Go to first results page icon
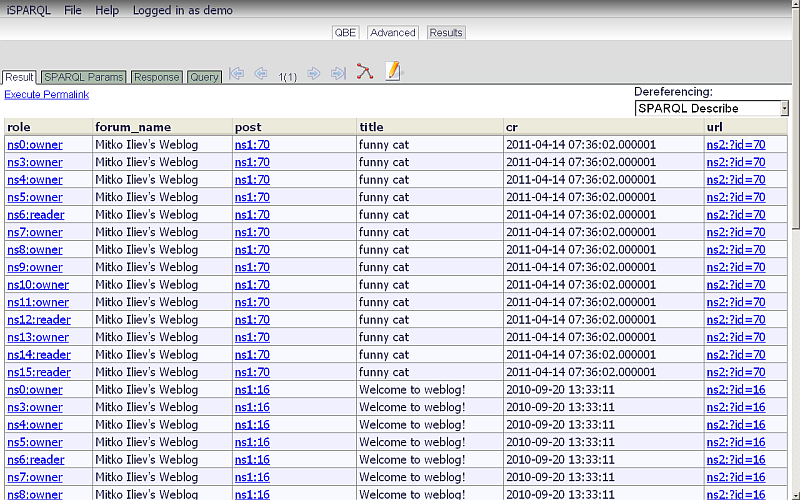800x500 pixels. tap(236, 73)
